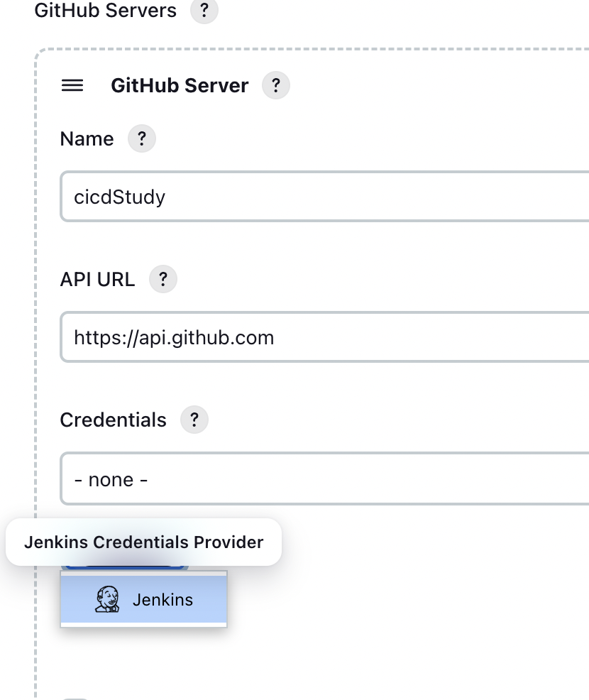Click the API URL field with https://api.github.com
The width and height of the screenshot is (589, 700).
click(324, 337)
